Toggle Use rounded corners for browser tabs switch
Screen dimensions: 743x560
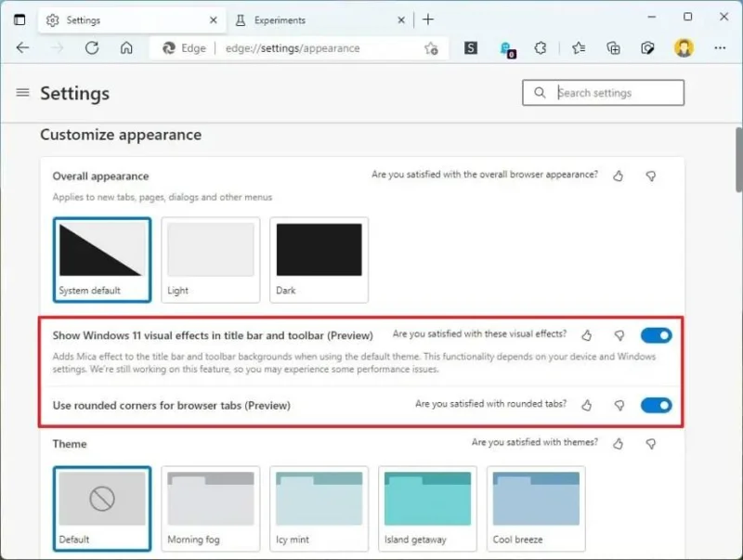coord(657,405)
